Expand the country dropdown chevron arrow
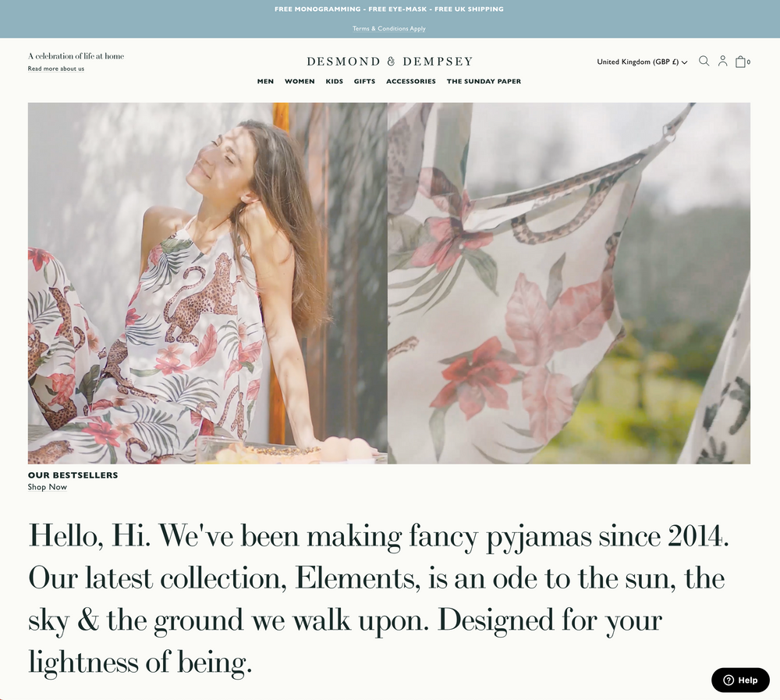Viewport: 780px width, 700px height. click(685, 62)
